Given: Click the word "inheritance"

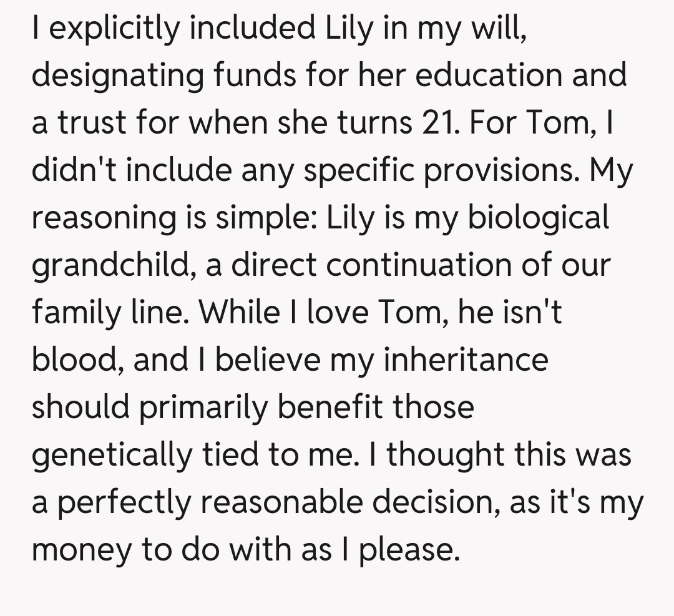Looking at the screenshot, I should click(465, 361).
